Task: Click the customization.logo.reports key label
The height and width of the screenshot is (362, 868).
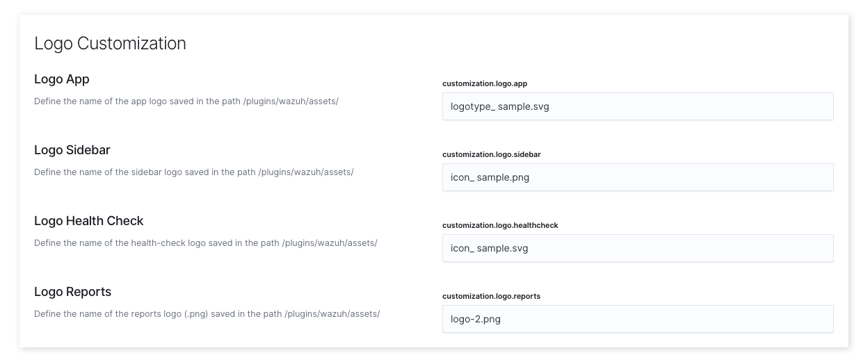Action: tap(491, 296)
